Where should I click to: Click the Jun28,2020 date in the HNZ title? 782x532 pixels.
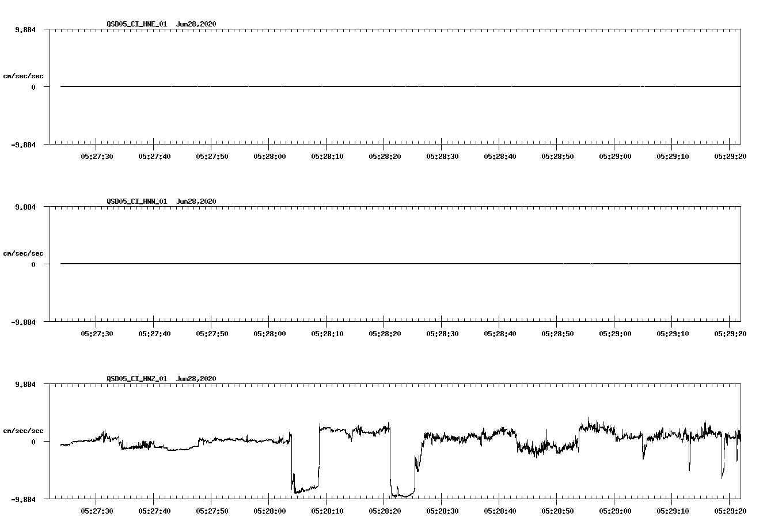point(196,379)
